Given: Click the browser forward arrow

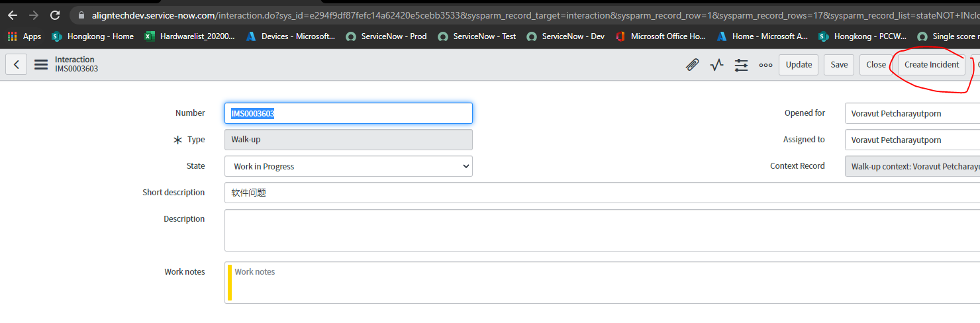Looking at the screenshot, I should [34, 15].
